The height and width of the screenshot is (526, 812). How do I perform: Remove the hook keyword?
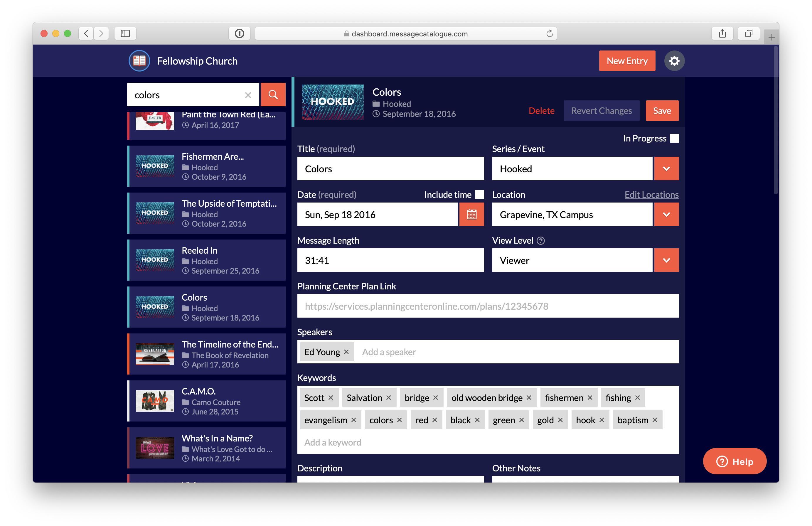[602, 420]
